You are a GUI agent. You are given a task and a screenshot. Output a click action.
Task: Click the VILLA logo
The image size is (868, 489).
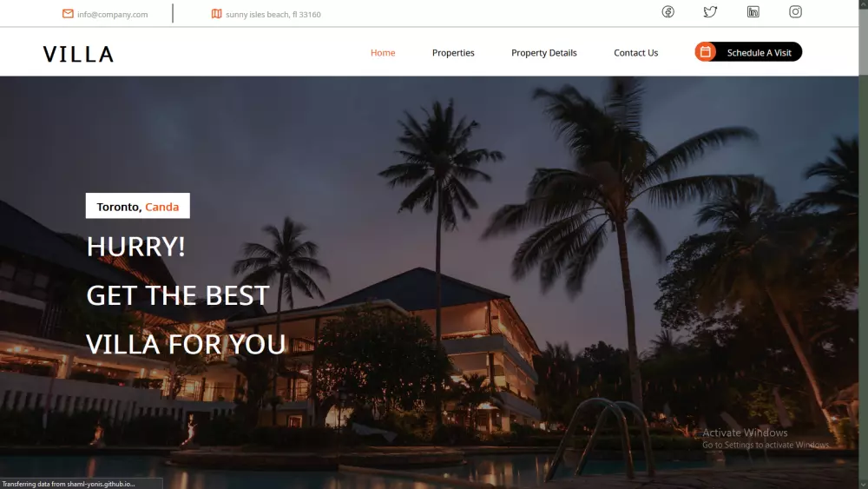pos(79,54)
